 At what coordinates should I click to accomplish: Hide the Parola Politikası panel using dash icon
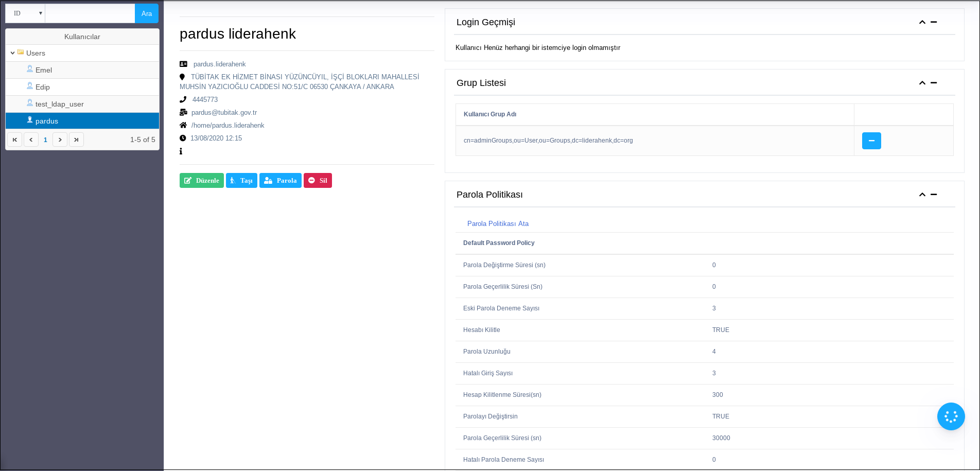tap(934, 195)
